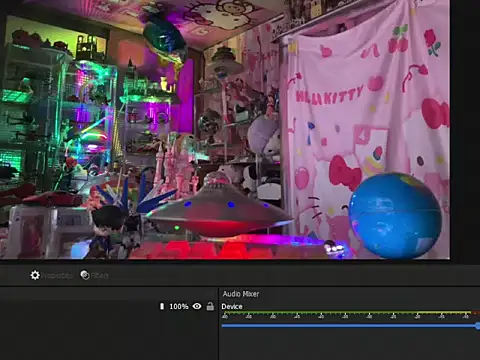The width and height of the screenshot is (480, 360).
Task: Open Filters via the circles icon
Action: [x=85, y=275]
